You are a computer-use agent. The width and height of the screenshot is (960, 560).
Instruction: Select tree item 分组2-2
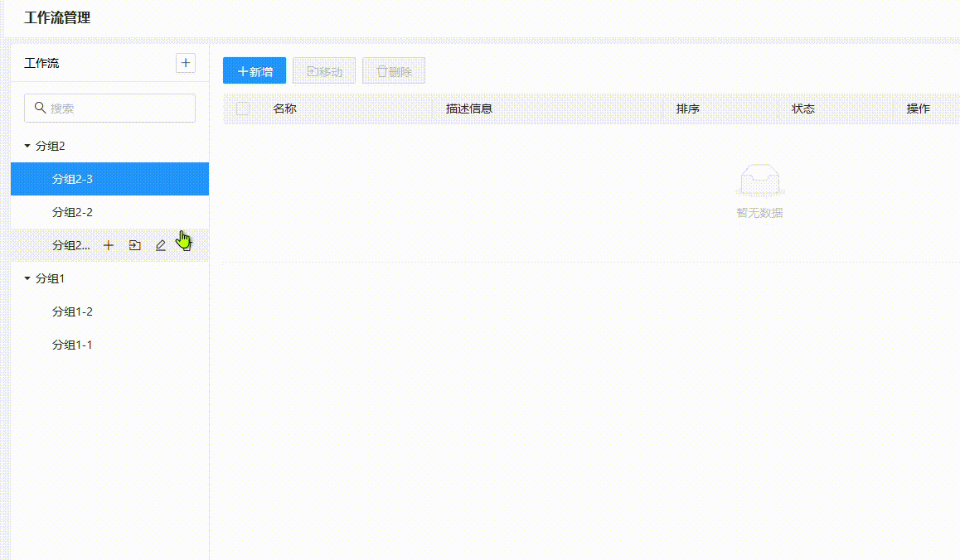pos(72,212)
